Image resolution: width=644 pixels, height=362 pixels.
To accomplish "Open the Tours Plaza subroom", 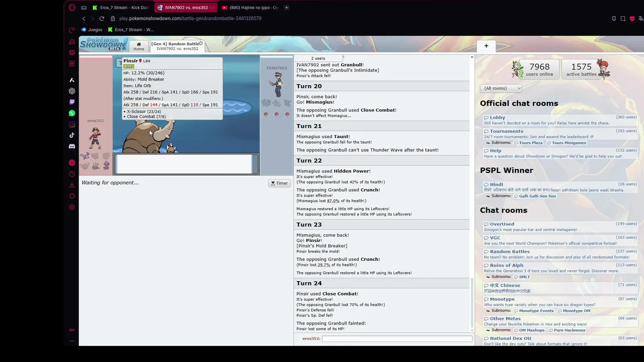I will pyautogui.click(x=528, y=143).
